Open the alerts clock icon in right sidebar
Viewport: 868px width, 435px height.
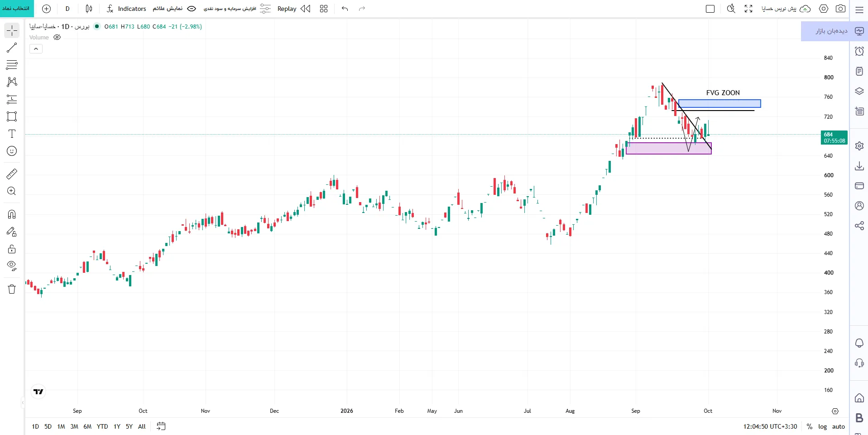[x=859, y=51]
